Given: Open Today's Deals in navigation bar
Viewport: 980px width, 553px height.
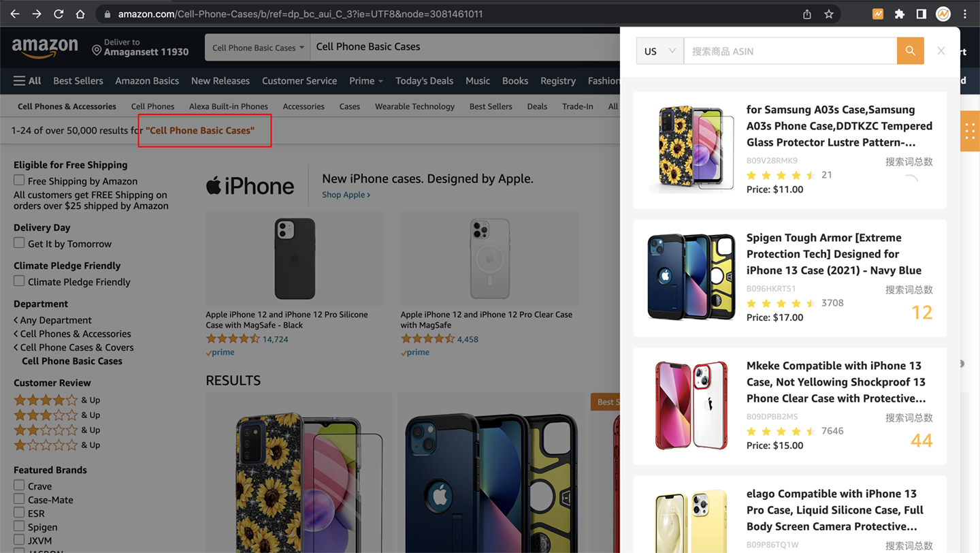Looking at the screenshot, I should click(x=424, y=80).
